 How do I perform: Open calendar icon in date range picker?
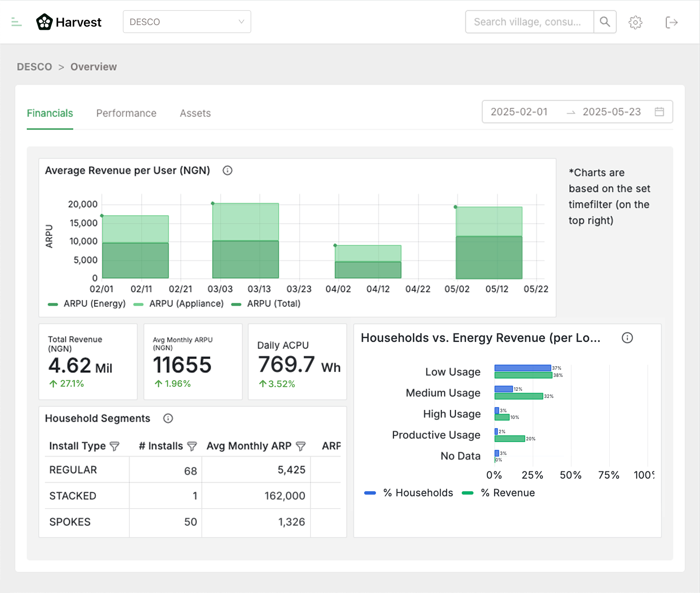[659, 112]
